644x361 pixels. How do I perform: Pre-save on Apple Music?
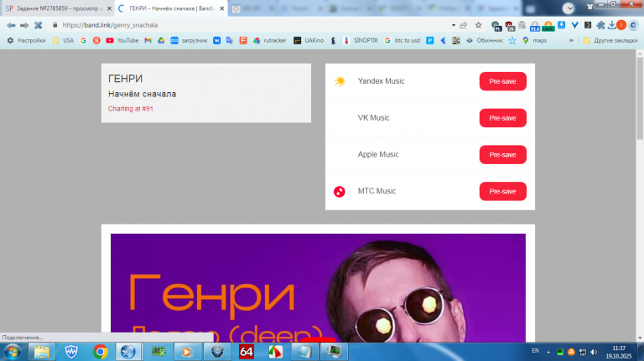[503, 155]
